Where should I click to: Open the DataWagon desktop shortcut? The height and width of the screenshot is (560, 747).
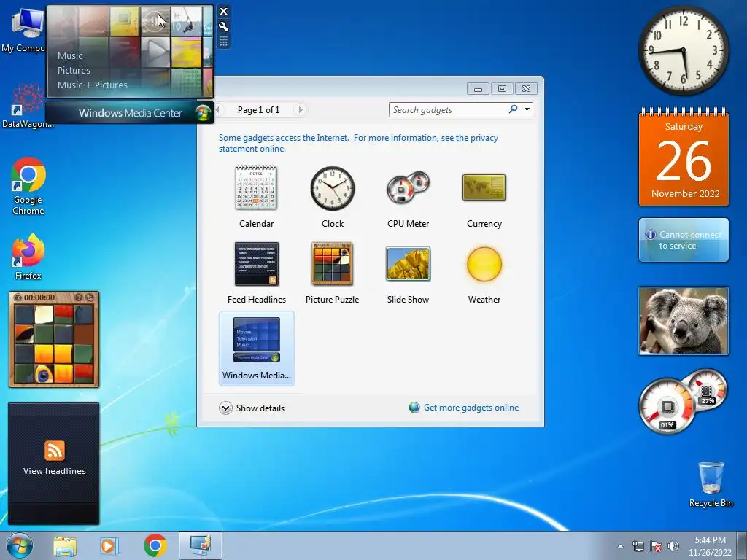pos(28,106)
